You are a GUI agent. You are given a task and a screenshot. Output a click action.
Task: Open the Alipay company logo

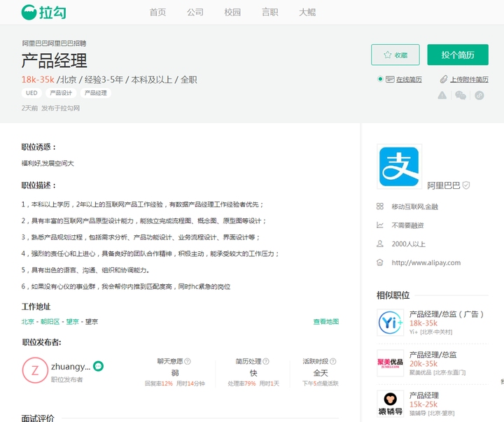(399, 167)
